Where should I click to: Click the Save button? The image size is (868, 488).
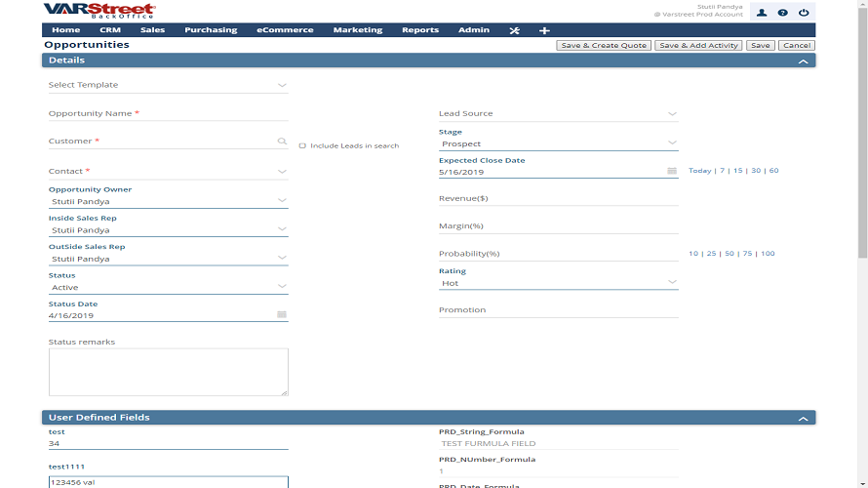pyautogui.click(x=760, y=46)
